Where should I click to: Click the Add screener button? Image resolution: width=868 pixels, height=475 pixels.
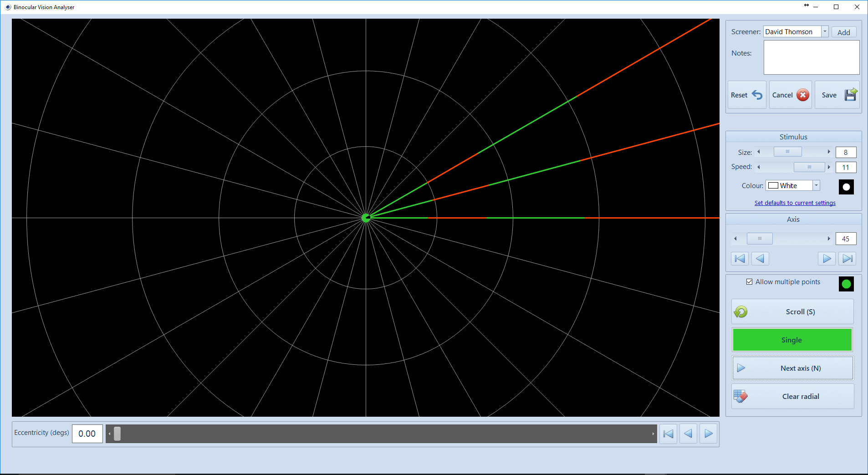pyautogui.click(x=843, y=32)
